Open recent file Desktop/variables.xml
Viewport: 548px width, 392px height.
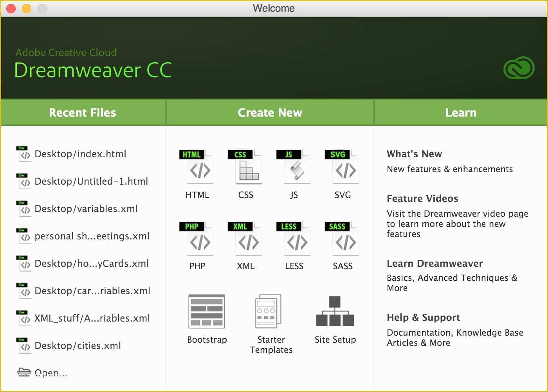[x=86, y=209]
